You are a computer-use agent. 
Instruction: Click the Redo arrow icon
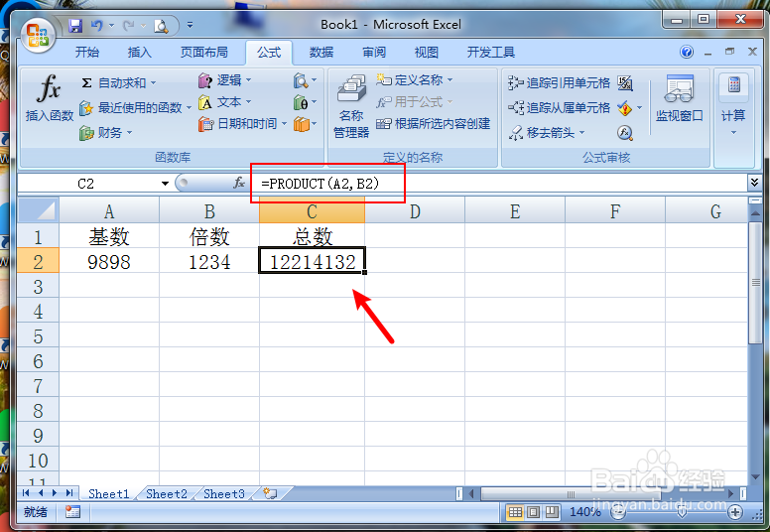tap(128, 26)
